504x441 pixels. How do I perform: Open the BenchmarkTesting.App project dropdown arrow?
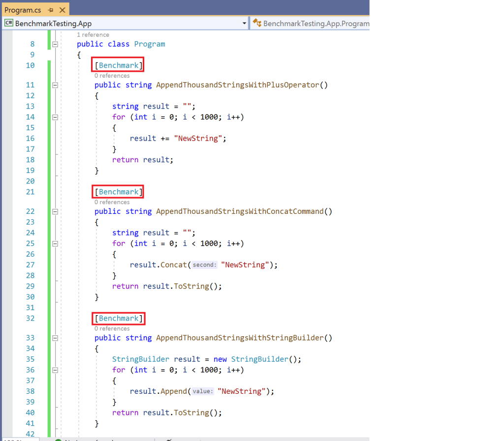(245, 23)
